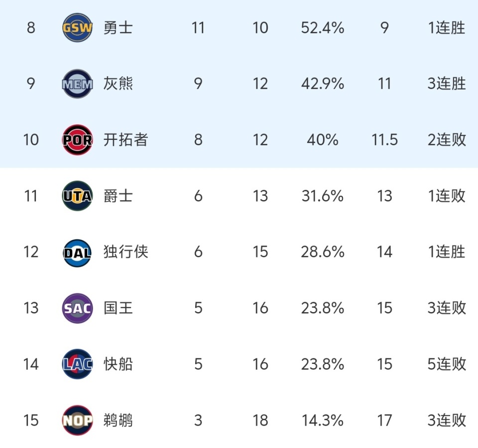Open the 勇士 team name link
The height and width of the screenshot is (448, 478).
[118, 28]
